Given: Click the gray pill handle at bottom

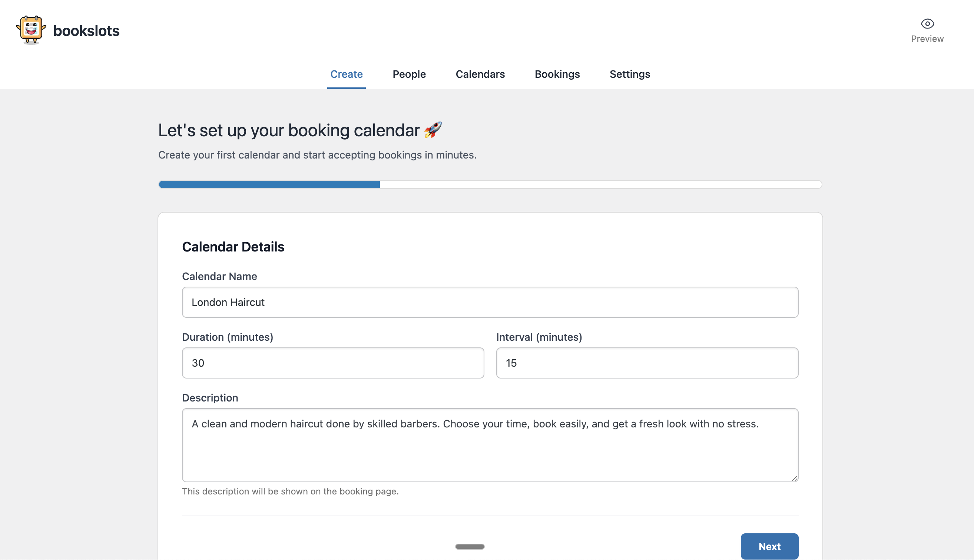Looking at the screenshot, I should [x=470, y=546].
